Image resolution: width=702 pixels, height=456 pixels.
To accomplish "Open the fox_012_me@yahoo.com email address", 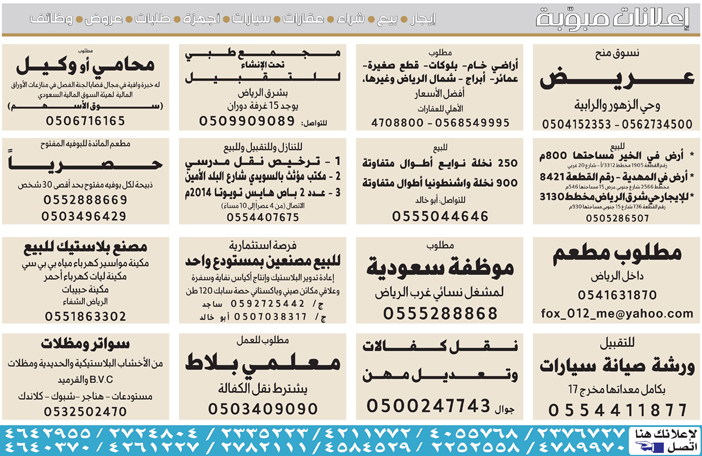I will point(617,313).
